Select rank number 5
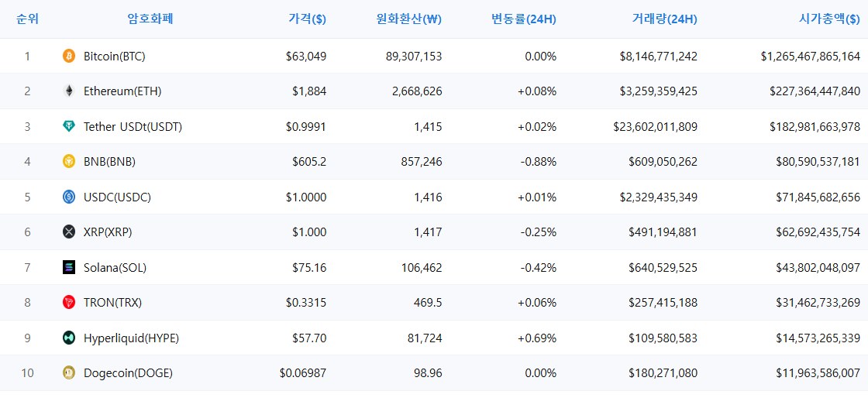Viewport: 868px width, 398px height. point(27,197)
